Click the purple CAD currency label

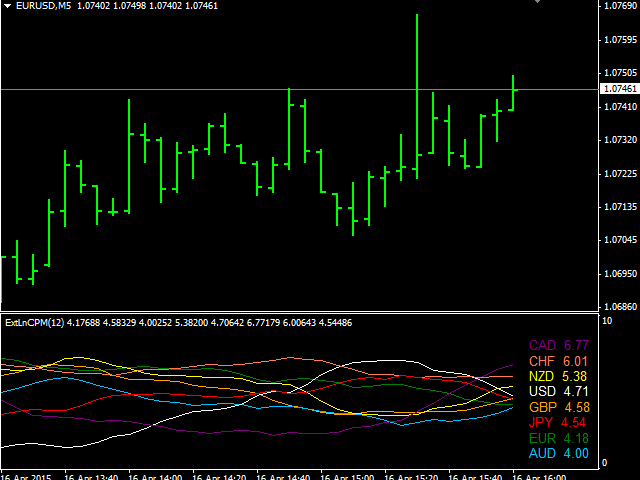pyautogui.click(x=542, y=345)
